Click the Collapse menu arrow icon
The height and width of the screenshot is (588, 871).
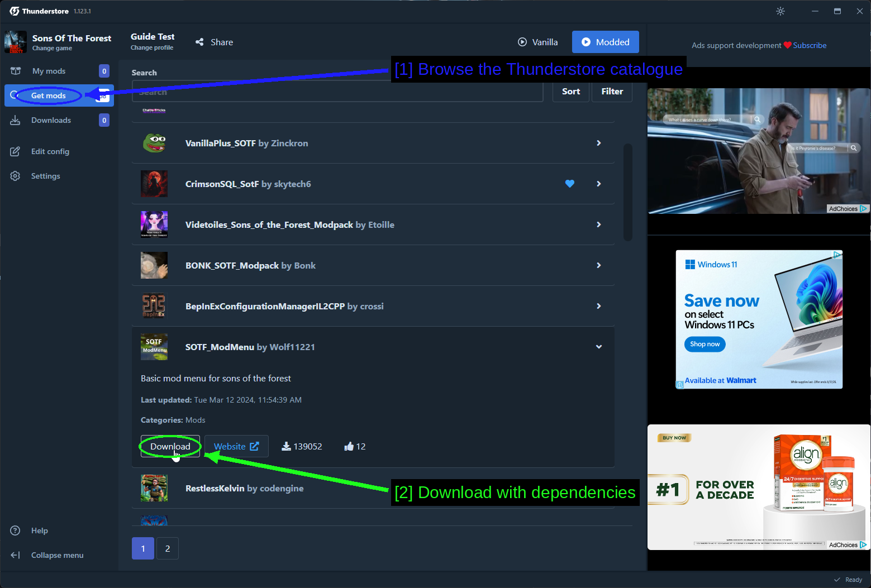point(15,555)
